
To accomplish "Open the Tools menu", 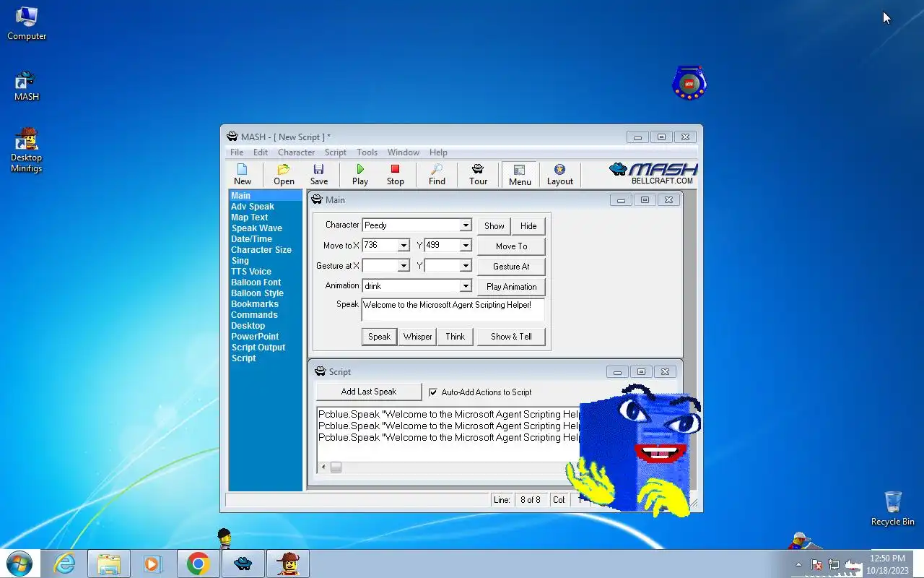I will point(367,152).
